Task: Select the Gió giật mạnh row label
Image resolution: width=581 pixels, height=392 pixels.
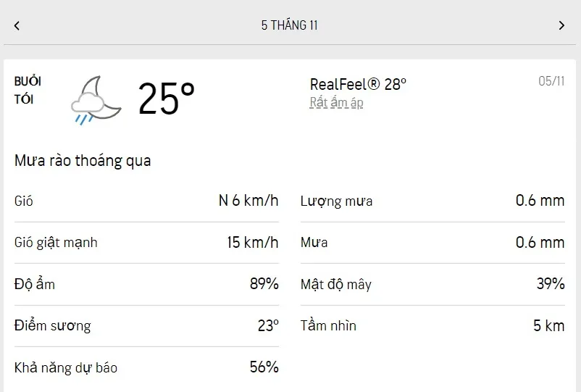Action: (x=56, y=242)
